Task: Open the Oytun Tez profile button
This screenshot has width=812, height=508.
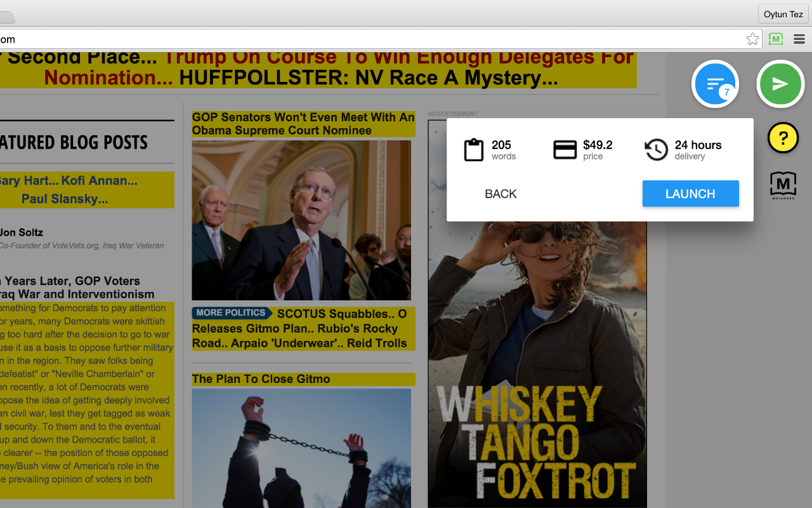Action: 783,14
